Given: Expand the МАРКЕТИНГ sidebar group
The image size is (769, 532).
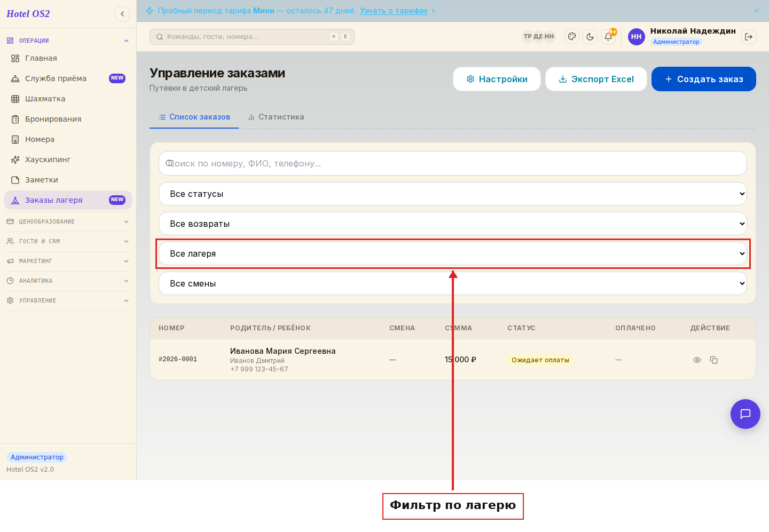Looking at the screenshot, I should [68, 261].
